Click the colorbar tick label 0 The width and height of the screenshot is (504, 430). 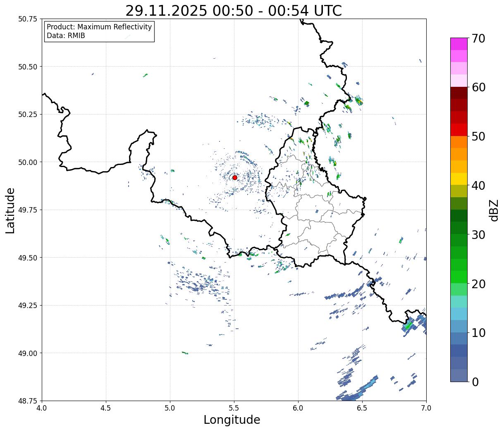pos(475,382)
